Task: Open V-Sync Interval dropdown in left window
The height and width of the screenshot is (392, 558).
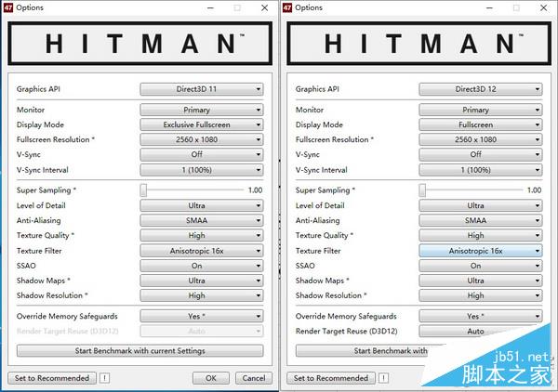Action: [x=202, y=170]
